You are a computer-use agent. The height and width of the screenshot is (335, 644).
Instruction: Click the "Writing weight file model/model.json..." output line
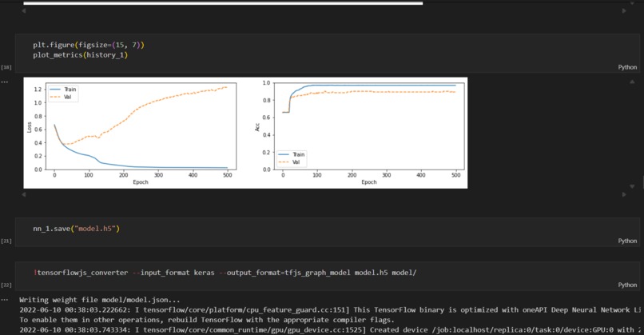point(100,300)
